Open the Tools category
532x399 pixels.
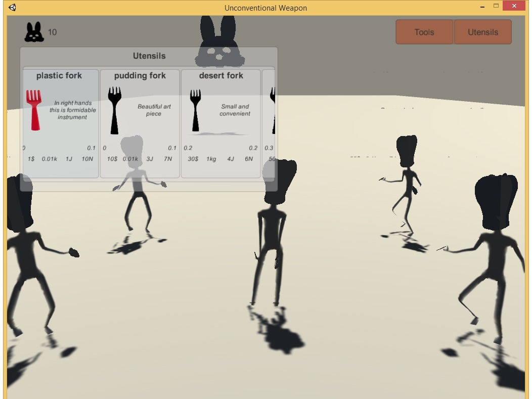pyautogui.click(x=424, y=32)
